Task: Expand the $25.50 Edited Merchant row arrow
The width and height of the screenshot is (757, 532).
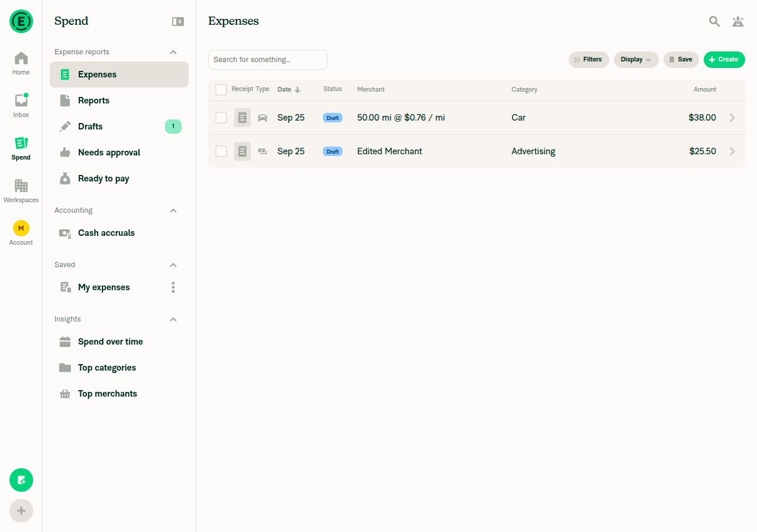Action: 732,151
